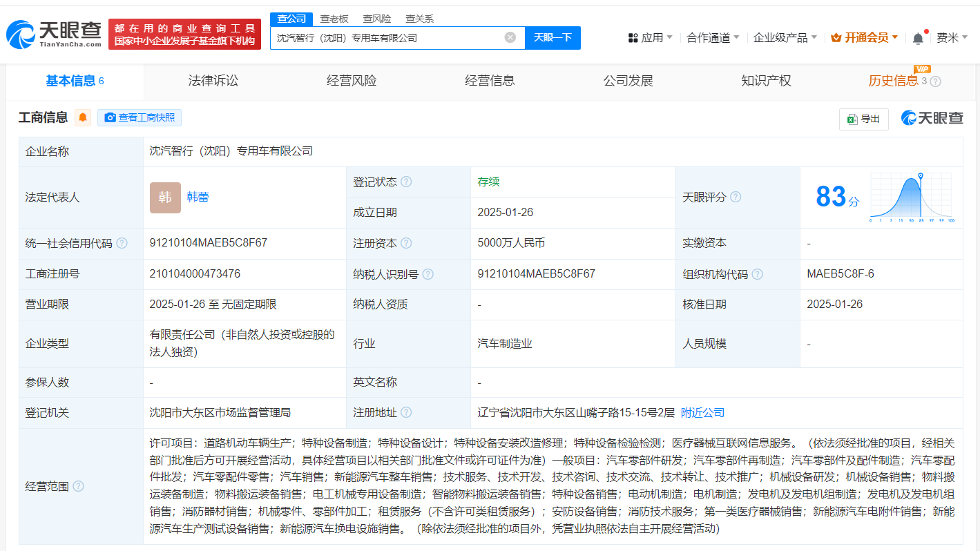Click the help icon beside 注册资本

[407, 243]
